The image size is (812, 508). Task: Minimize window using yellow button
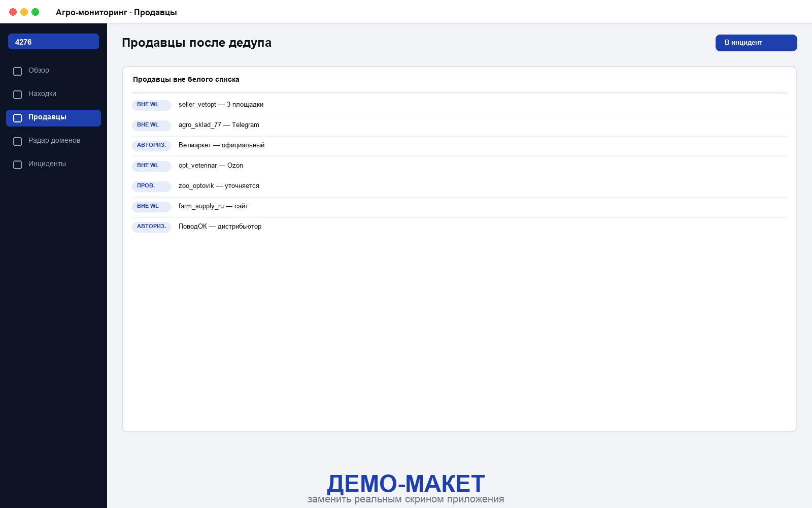click(x=24, y=12)
